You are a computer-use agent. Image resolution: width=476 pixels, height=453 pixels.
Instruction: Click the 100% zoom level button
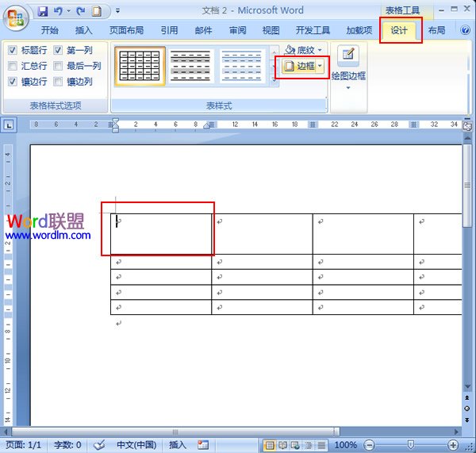coord(345,445)
